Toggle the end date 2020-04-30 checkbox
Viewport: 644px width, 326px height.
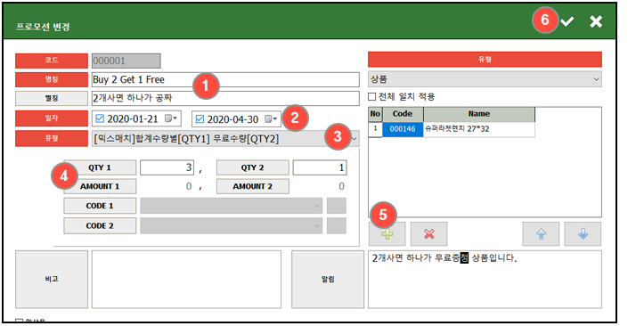point(200,119)
